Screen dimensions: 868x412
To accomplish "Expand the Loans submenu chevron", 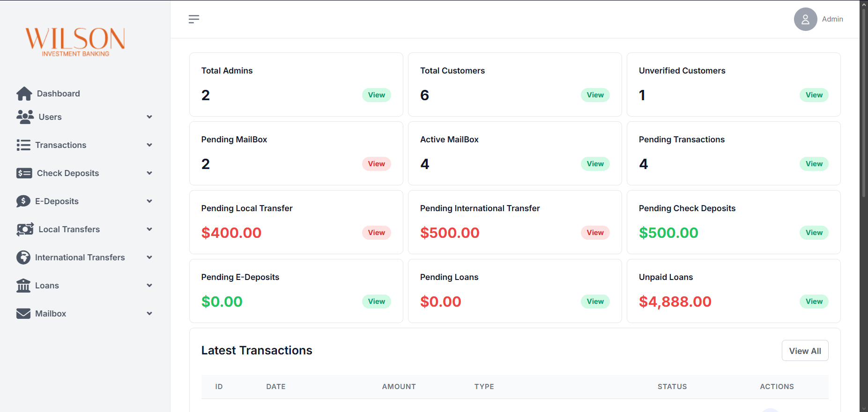I will tap(149, 286).
